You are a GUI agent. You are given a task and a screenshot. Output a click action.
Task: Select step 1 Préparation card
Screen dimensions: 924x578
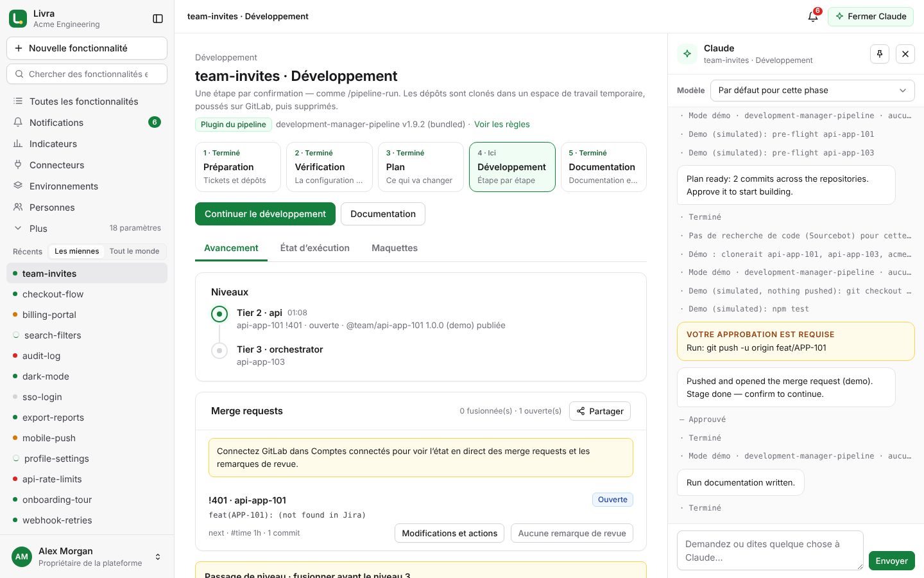[238, 167]
